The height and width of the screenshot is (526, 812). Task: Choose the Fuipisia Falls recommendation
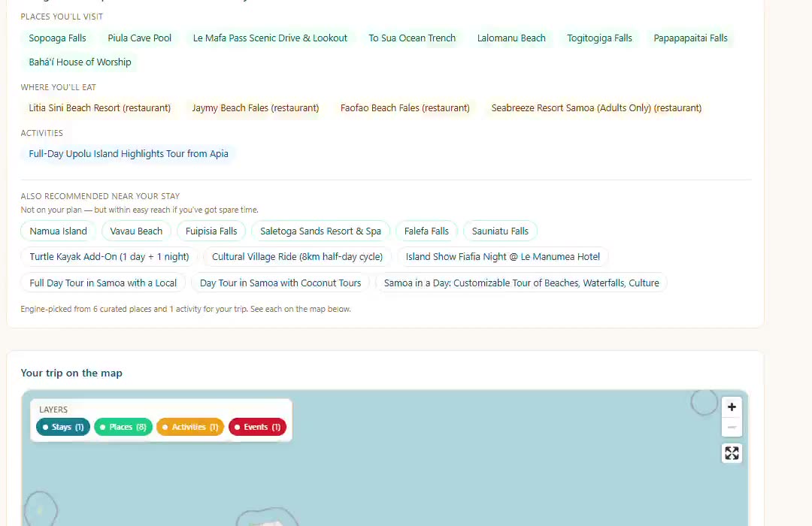pyautogui.click(x=211, y=231)
